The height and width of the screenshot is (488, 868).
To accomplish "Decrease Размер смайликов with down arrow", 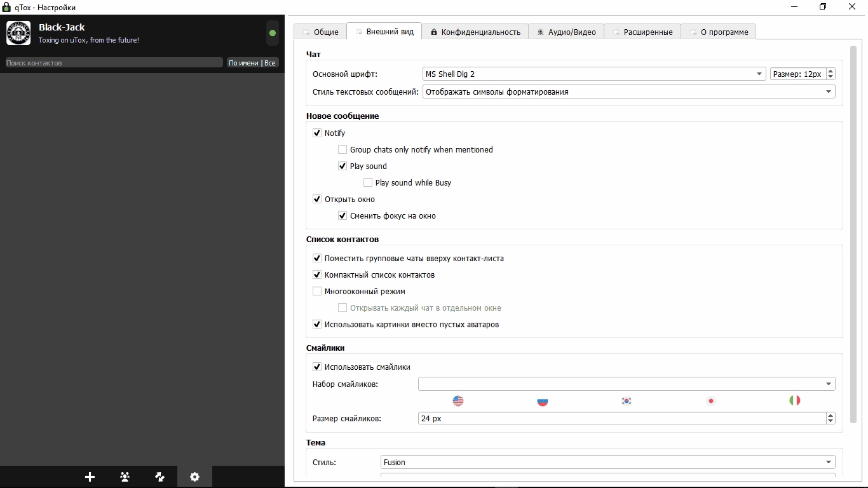I will (831, 422).
